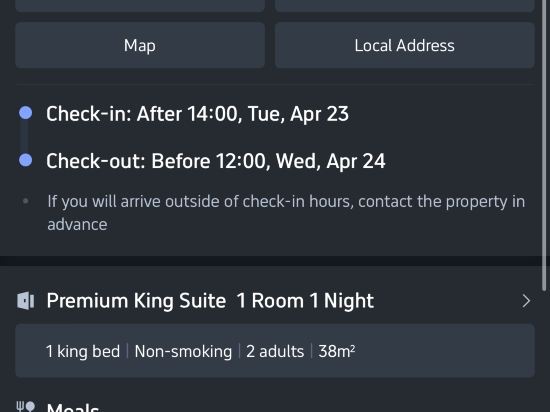The width and height of the screenshot is (550, 412).
Task: Show the Local Address
Action: tap(405, 45)
